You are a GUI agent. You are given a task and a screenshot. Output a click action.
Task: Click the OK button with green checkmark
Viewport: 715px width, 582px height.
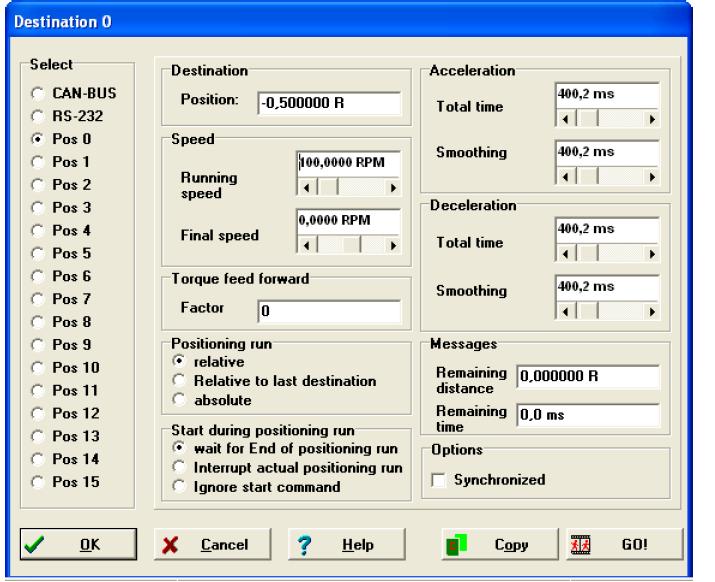[78, 544]
